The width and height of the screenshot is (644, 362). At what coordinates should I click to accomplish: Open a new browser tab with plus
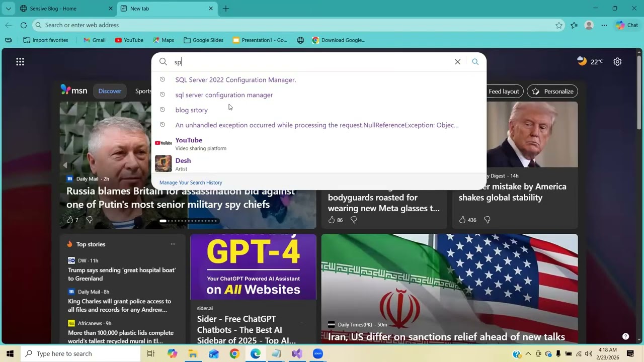[226, 9]
